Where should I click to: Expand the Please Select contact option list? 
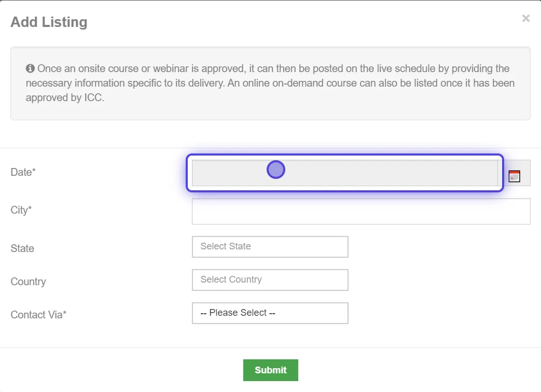270,313
